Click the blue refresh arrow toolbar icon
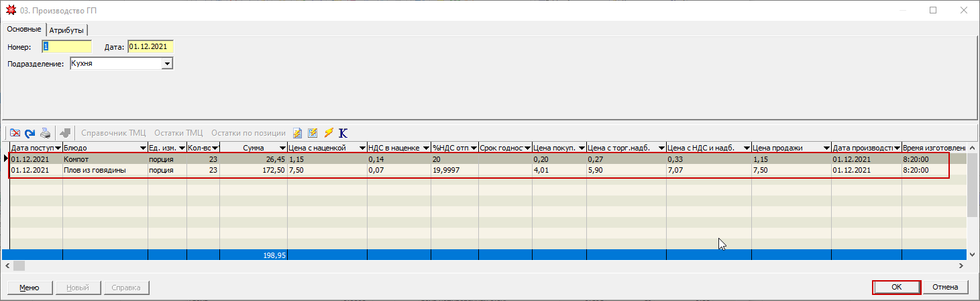This screenshot has width=980, height=301. click(30, 133)
